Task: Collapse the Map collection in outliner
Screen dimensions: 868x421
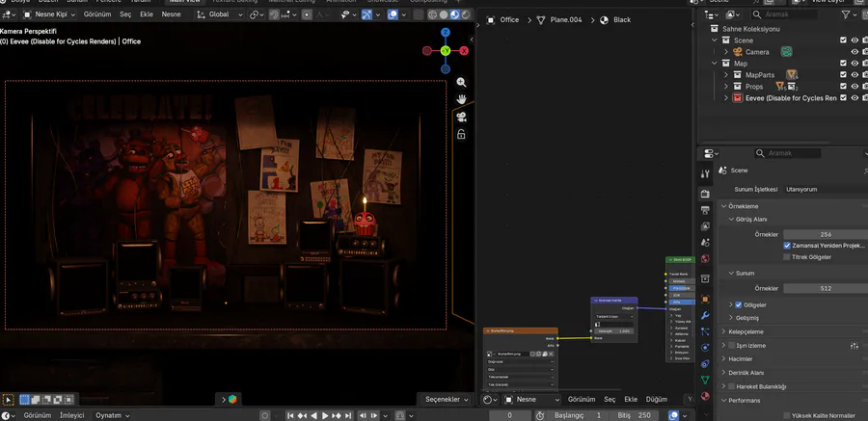Action: 715,64
